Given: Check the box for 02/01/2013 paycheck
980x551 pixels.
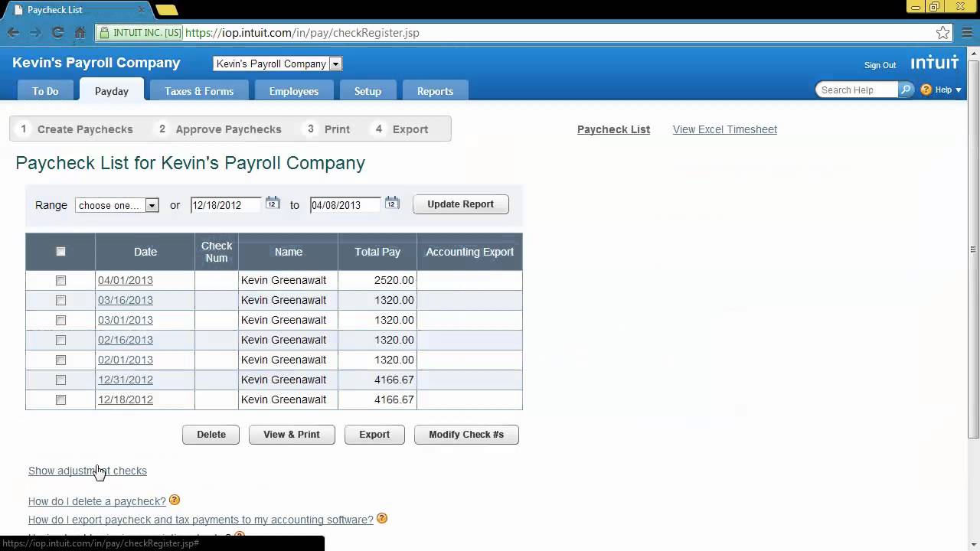Looking at the screenshot, I should (60, 360).
